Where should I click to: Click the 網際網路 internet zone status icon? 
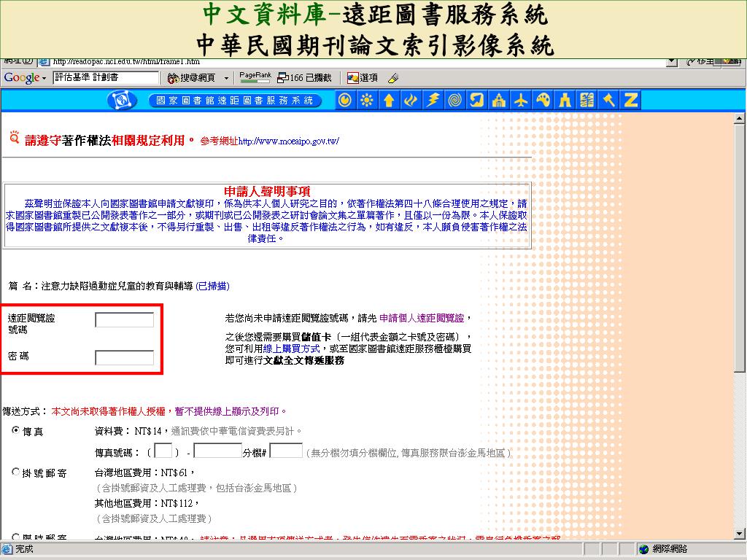(643, 549)
